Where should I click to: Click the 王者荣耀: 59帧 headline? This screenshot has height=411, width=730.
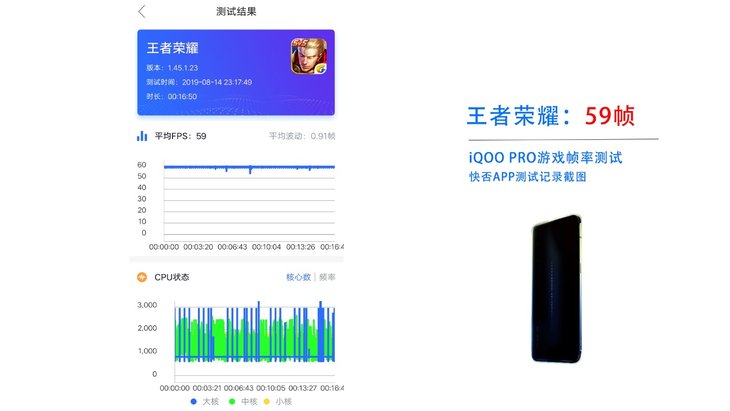coord(551,115)
